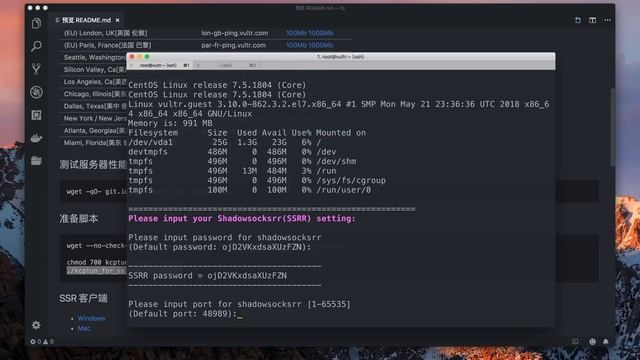Click the pink Shadowsocksrr(SSRR) setting prompt
This screenshot has height=360, width=640.
pyautogui.click(x=242, y=219)
